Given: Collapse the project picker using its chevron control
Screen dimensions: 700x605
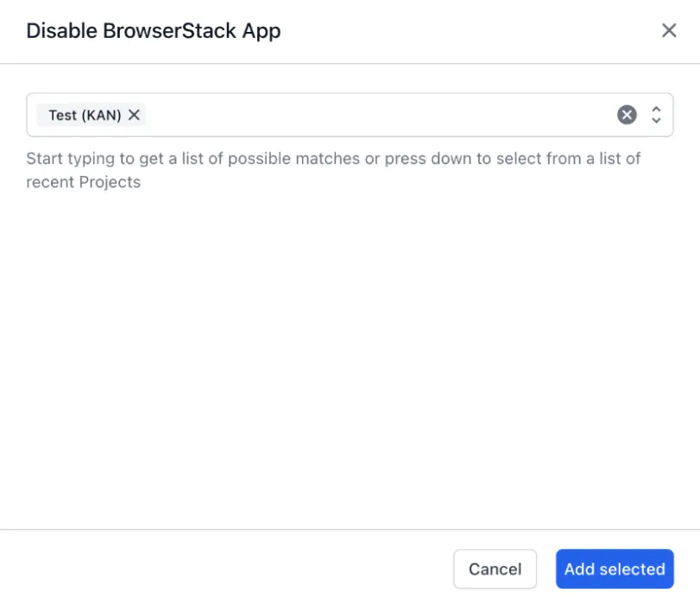Looking at the screenshot, I should [655, 110].
